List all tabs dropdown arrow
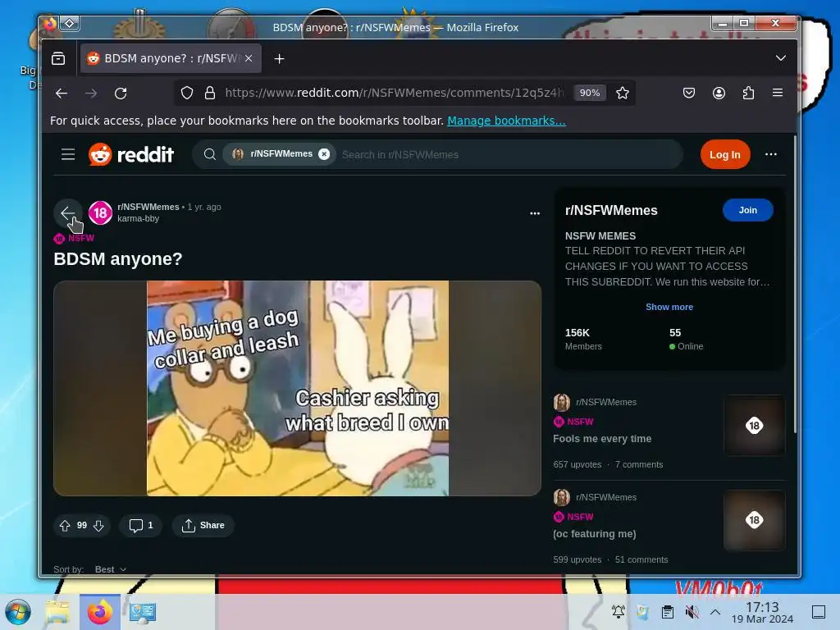The width and height of the screenshot is (840, 630). [781, 58]
